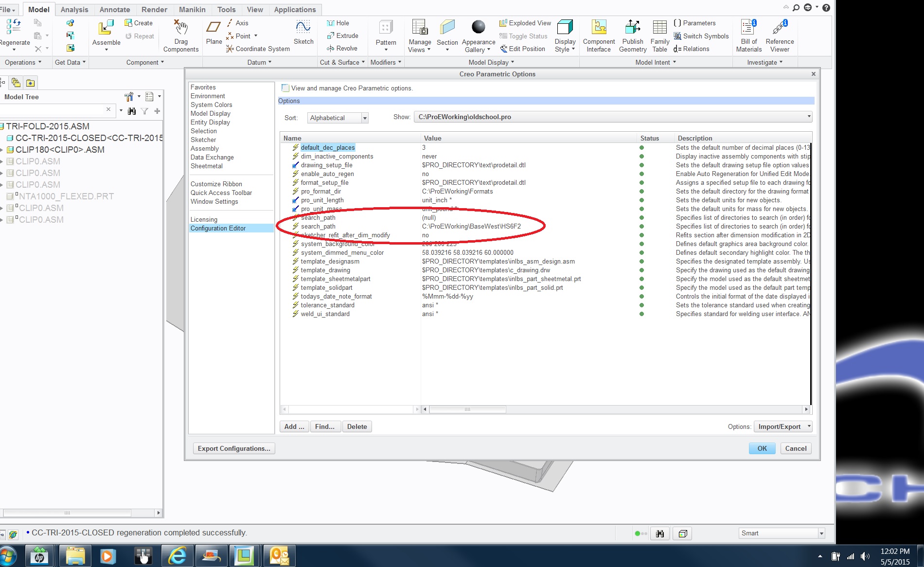Click Edit Position

tap(522, 49)
